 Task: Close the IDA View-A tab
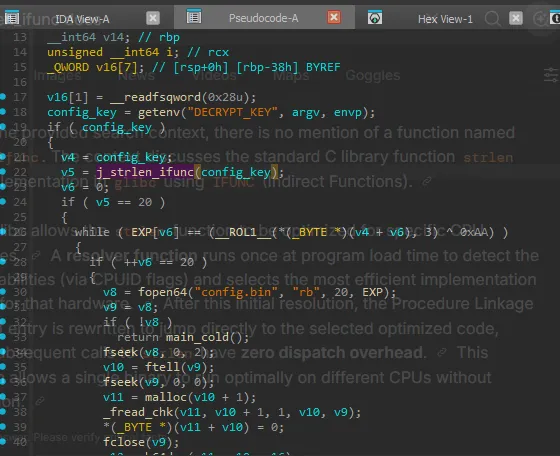153,18
